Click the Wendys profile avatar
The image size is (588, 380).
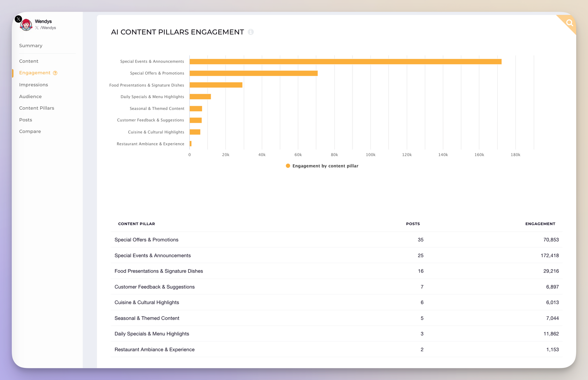26,24
